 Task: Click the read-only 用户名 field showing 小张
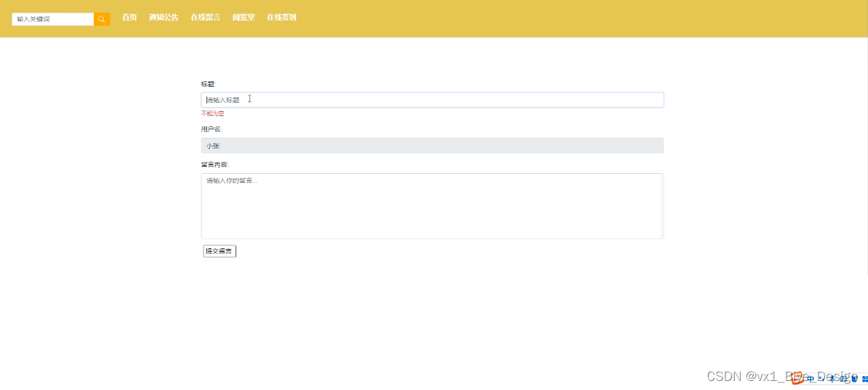(432, 145)
